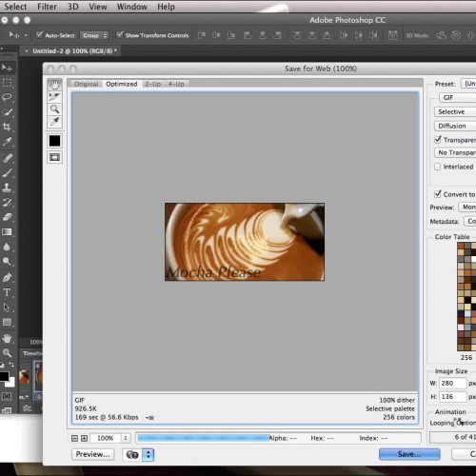
Task: Select the Hand tool in Save for Web
Action: 54,85
